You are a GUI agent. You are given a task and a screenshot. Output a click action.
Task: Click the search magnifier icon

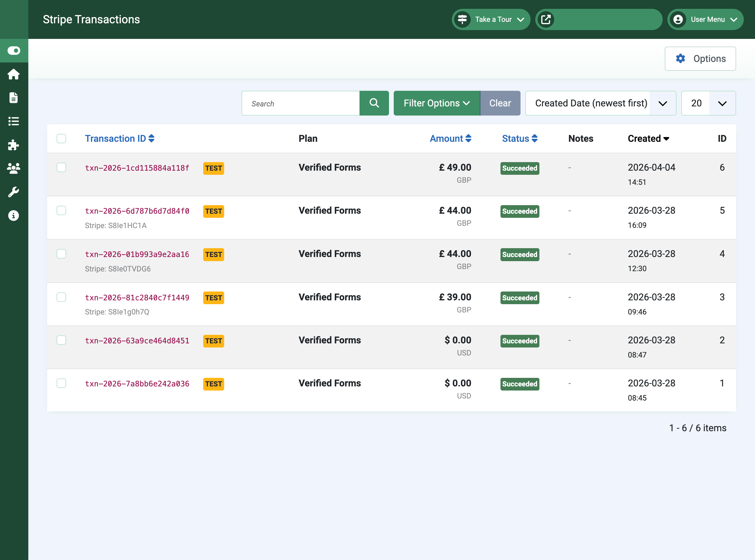[374, 103]
